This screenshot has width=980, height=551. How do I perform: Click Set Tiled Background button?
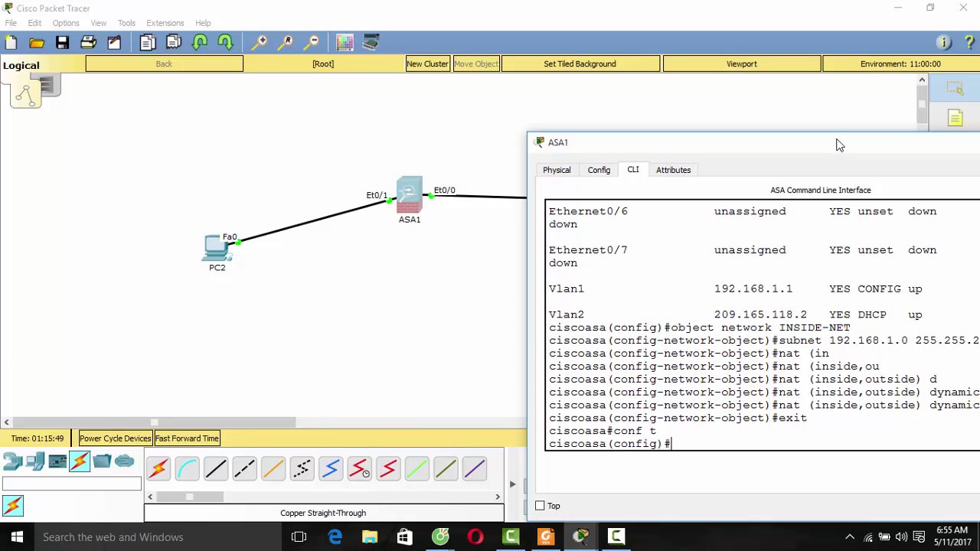click(x=580, y=64)
